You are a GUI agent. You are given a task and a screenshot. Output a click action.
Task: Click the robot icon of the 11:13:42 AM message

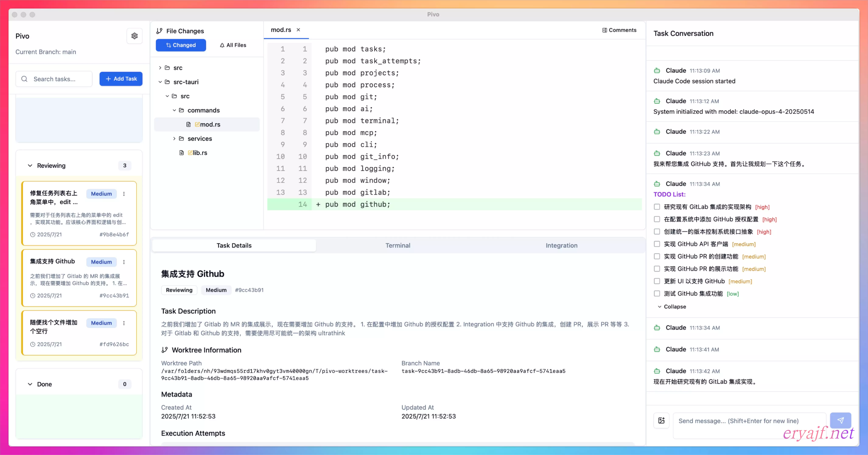click(x=657, y=371)
